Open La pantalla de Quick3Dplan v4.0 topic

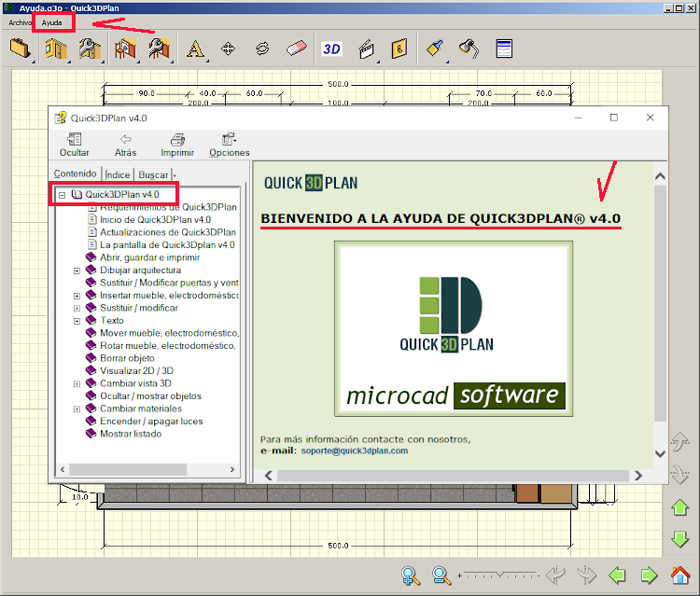167,244
